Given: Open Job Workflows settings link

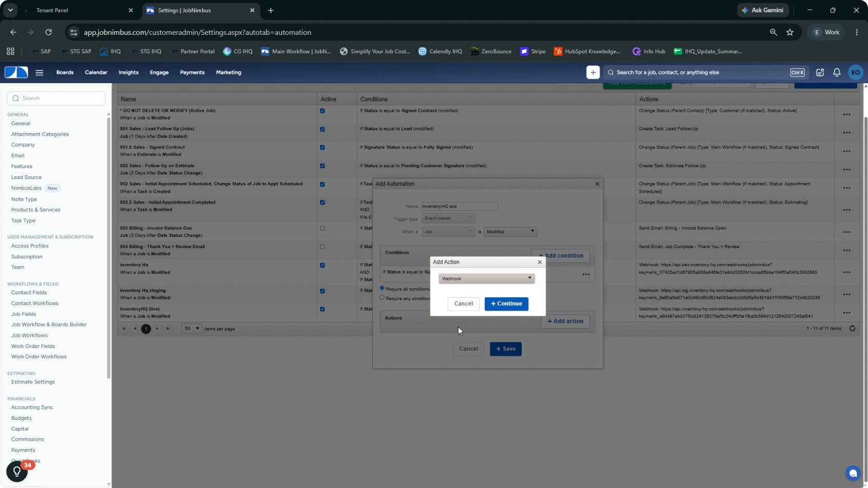Looking at the screenshot, I should pos(29,335).
